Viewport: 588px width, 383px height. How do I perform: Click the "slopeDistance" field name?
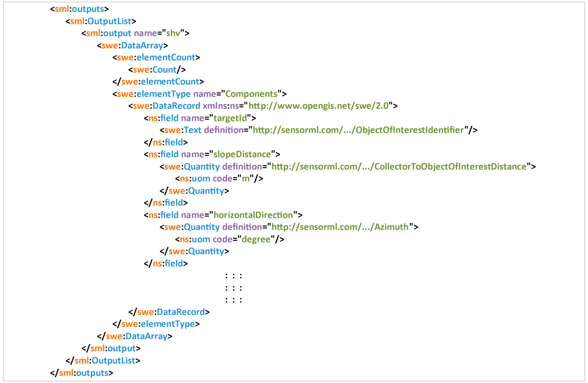[x=242, y=155]
